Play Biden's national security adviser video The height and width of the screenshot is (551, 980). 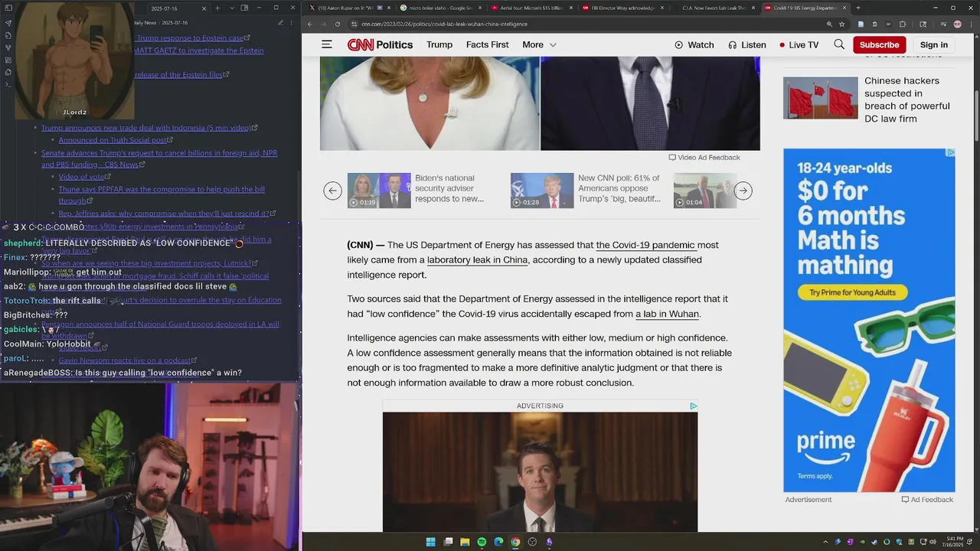click(379, 191)
